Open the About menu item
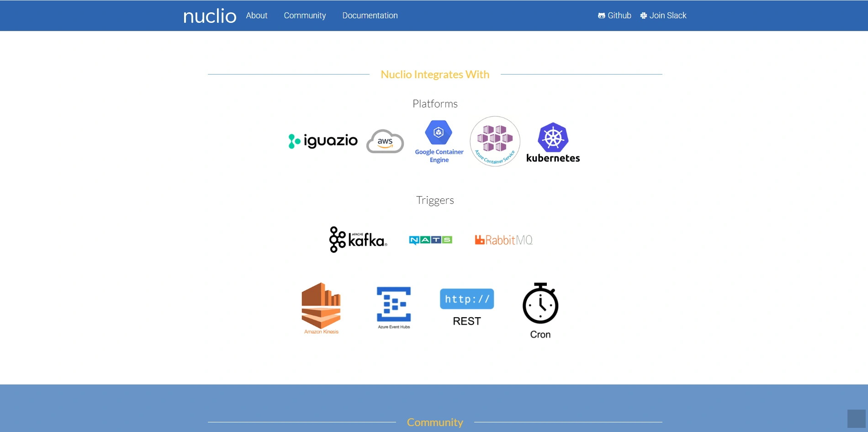The image size is (868, 432). point(257,16)
